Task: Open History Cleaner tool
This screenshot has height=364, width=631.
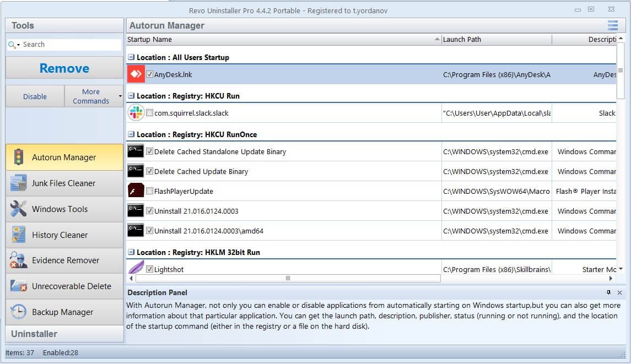Action: click(x=64, y=235)
